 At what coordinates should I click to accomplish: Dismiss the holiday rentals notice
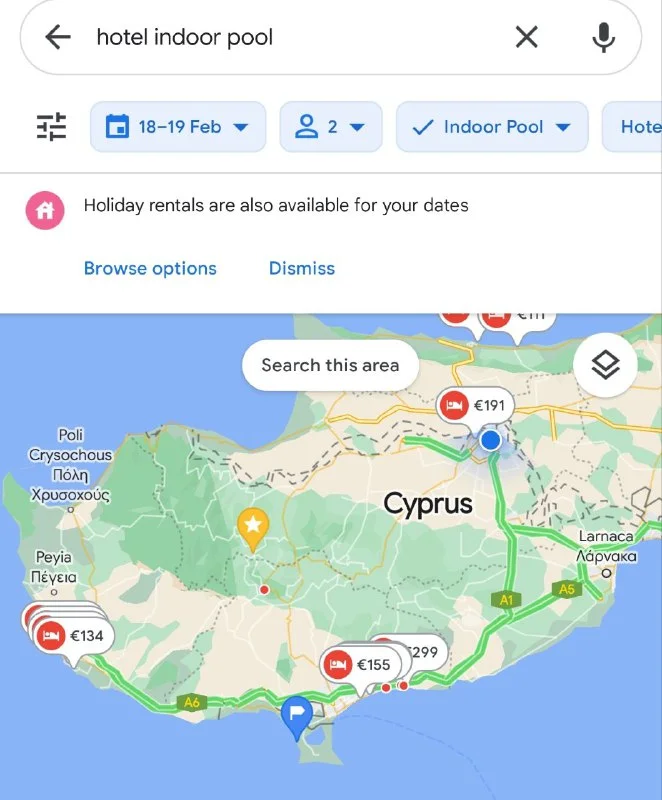[302, 268]
